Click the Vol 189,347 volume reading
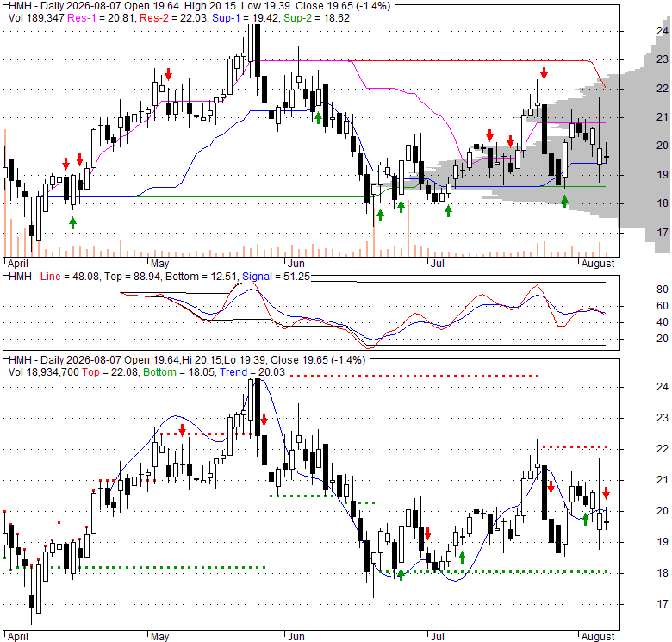 point(36,18)
